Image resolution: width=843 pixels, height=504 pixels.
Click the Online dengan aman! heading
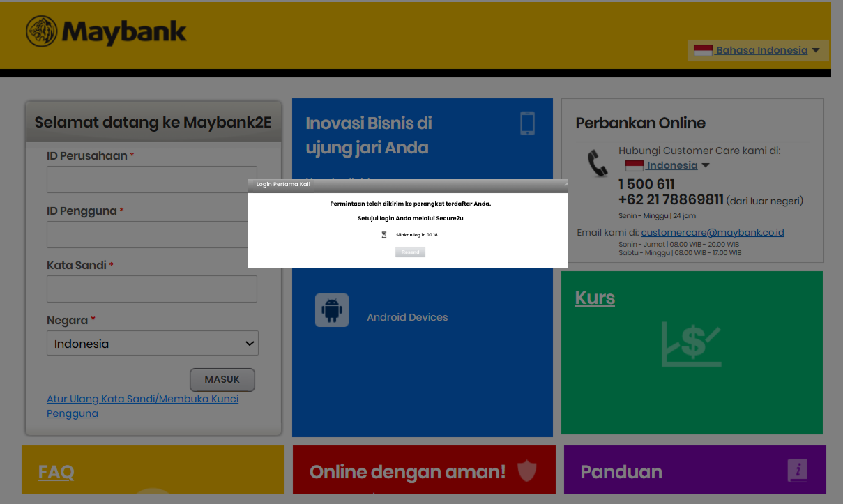(x=407, y=472)
